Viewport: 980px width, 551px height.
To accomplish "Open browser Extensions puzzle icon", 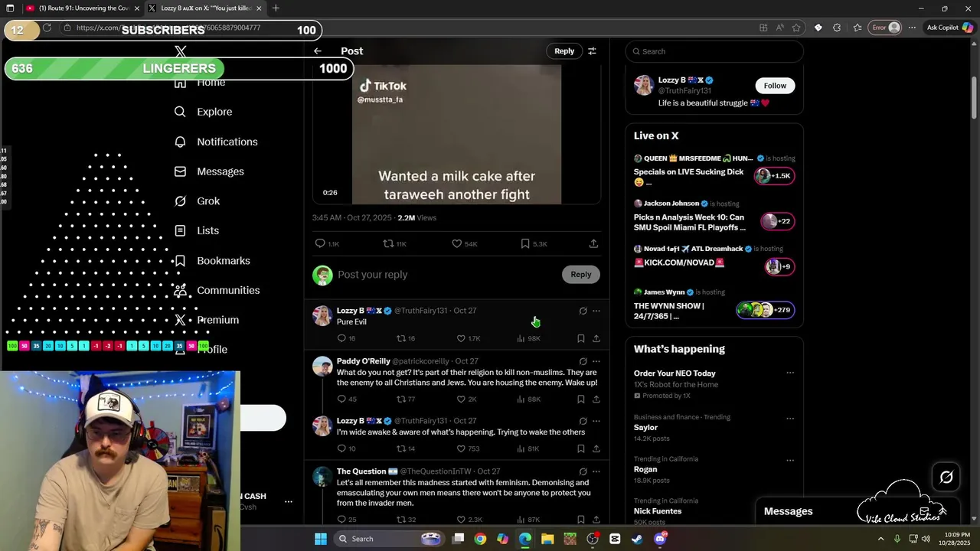I will [x=837, y=28].
